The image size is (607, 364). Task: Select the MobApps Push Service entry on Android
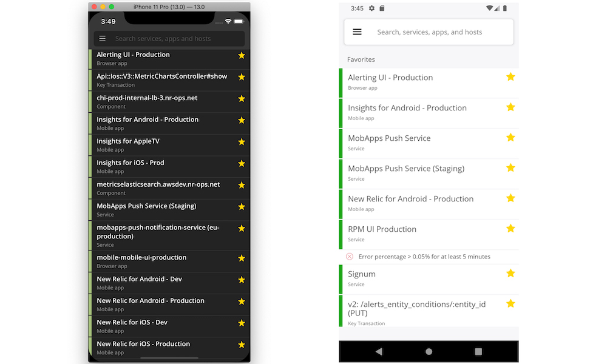429,144
